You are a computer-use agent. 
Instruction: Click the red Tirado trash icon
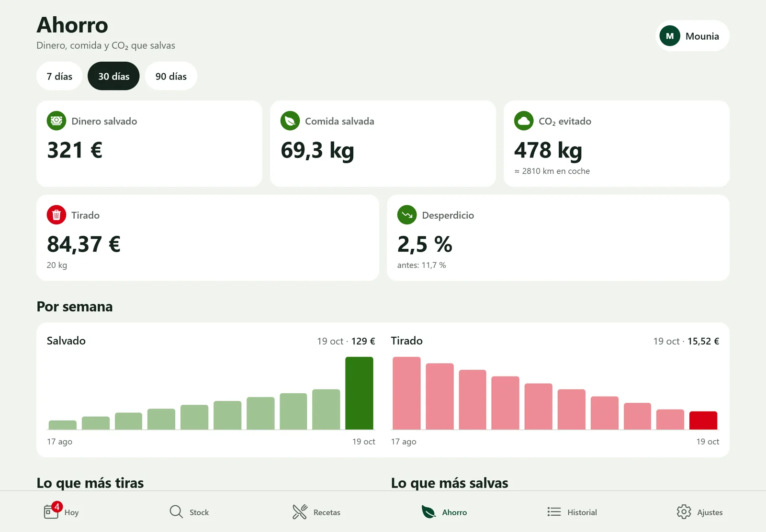(x=56, y=215)
